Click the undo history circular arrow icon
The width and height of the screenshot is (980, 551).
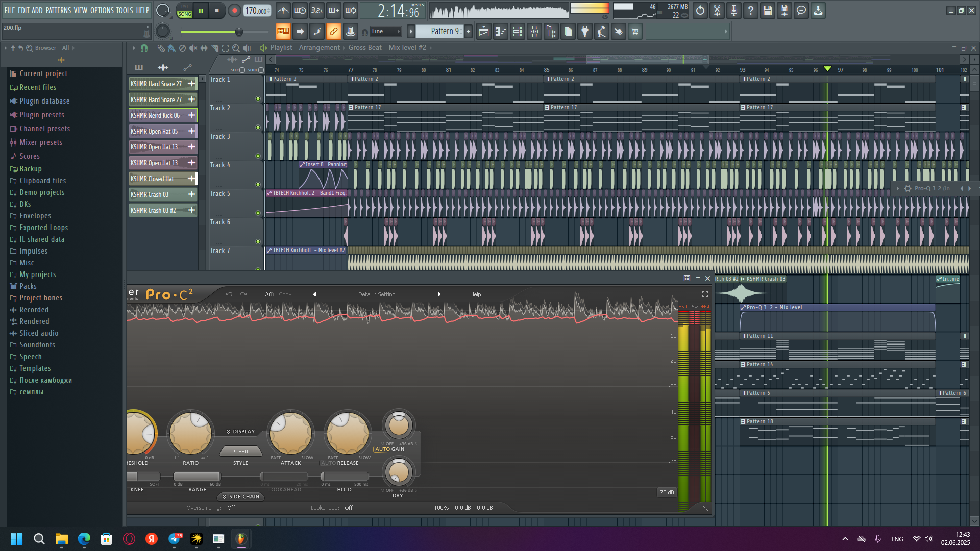tap(700, 11)
